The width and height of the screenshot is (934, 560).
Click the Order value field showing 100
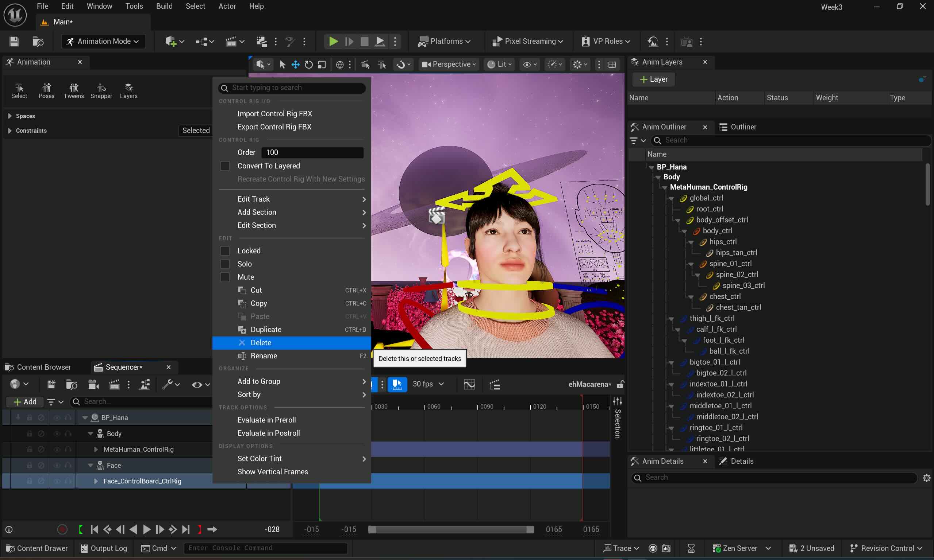[312, 152]
